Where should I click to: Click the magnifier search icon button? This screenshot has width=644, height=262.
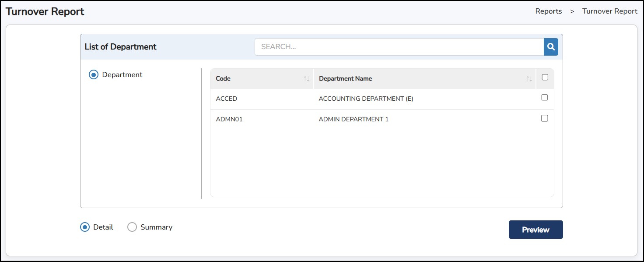pos(551,47)
